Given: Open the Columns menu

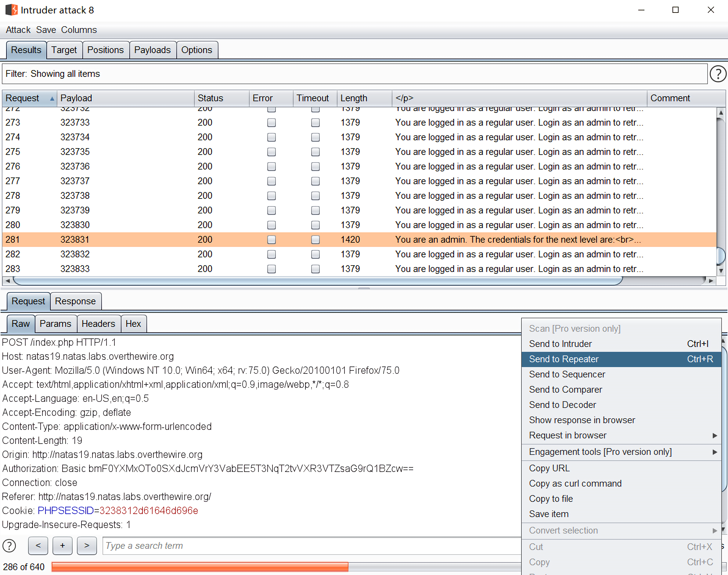Looking at the screenshot, I should click(x=79, y=30).
